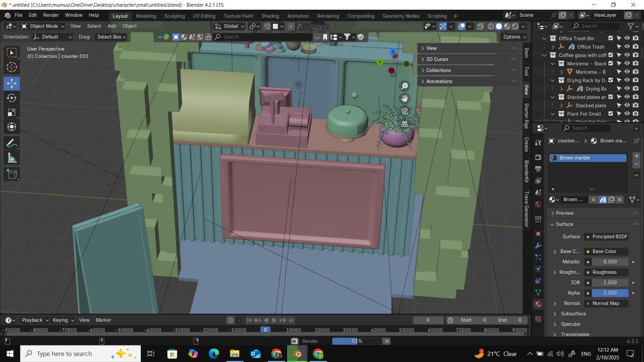Jump to the timeline end frame
Screen dimensions: 644x362
tap(292, 320)
